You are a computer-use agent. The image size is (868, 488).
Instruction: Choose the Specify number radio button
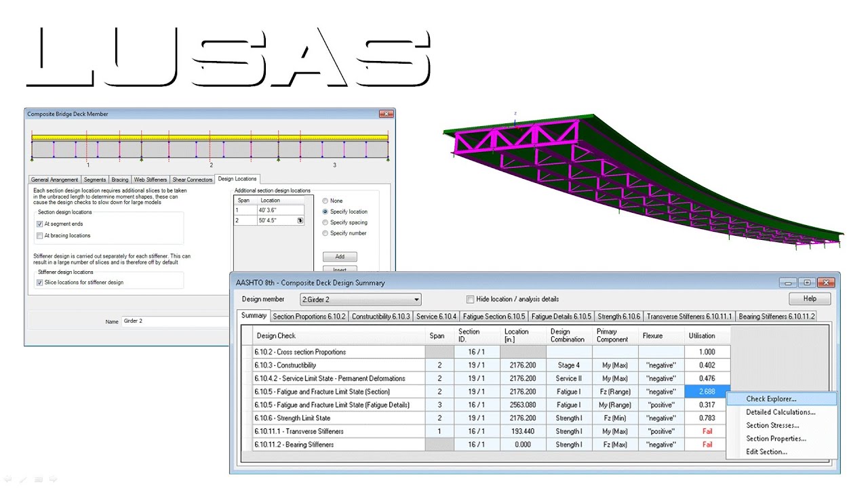click(325, 233)
